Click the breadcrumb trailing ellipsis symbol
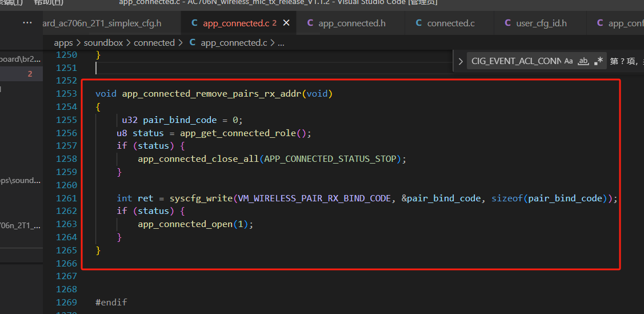 point(281,43)
